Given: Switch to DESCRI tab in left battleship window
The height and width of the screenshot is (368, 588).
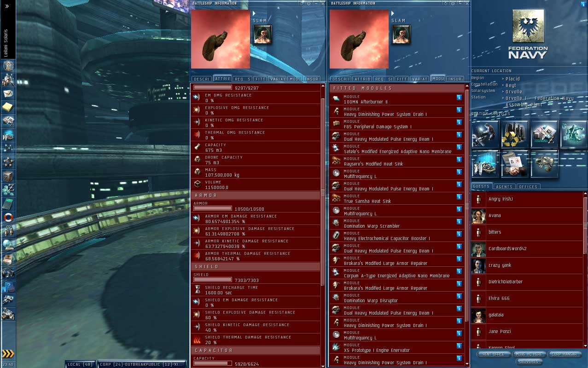Looking at the screenshot, I should pyautogui.click(x=202, y=79).
